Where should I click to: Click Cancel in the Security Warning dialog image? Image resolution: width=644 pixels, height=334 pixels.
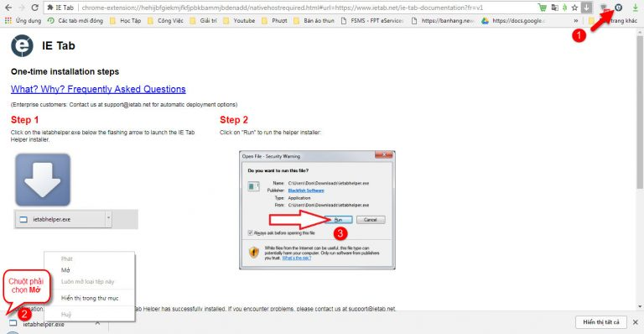pyautogui.click(x=371, y=220)
